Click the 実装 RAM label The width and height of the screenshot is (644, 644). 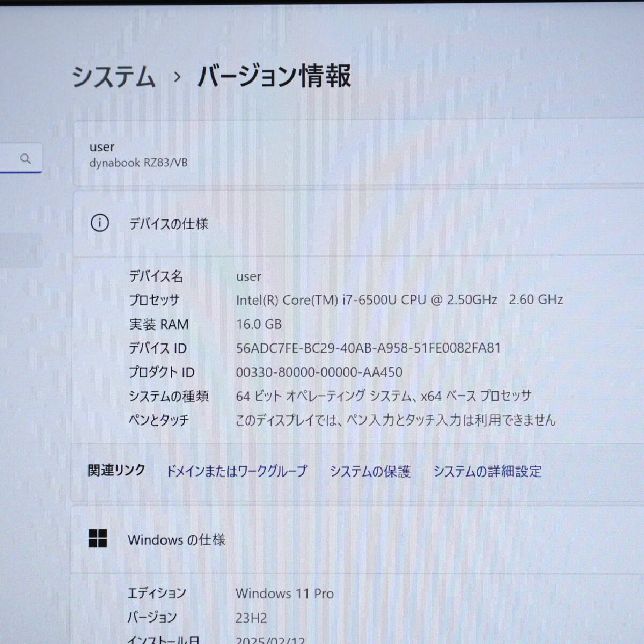[x=159, y=324]
